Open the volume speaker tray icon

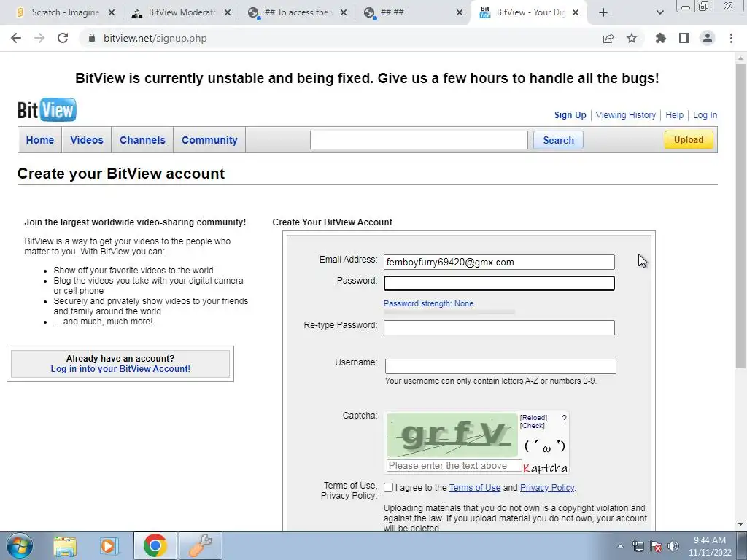click(673, 547)
